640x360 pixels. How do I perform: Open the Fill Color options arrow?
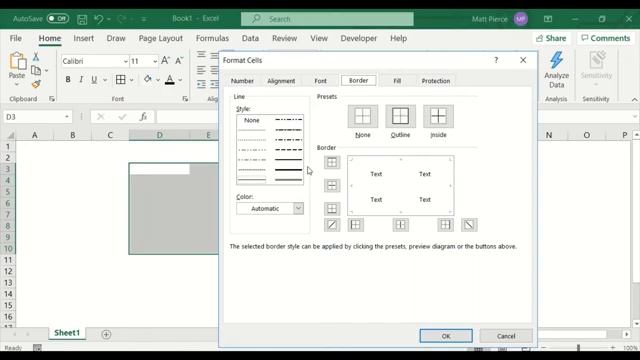click(x=158, y=80)
